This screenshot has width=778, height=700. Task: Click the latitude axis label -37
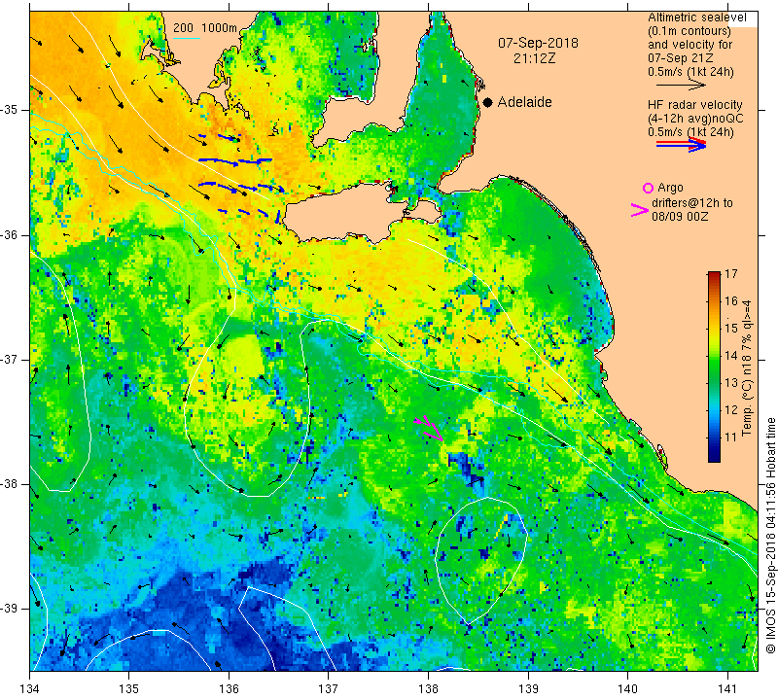pos(11,359)
